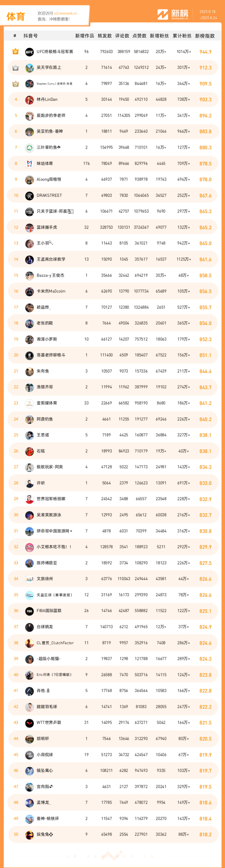Click the 累计粉丝 column header
This screenshot has width=225, height=868.
coord(182,36)
